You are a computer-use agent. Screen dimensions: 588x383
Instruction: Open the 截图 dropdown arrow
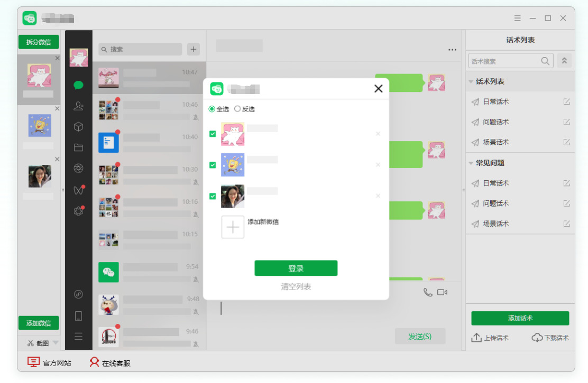coord(56,342)
